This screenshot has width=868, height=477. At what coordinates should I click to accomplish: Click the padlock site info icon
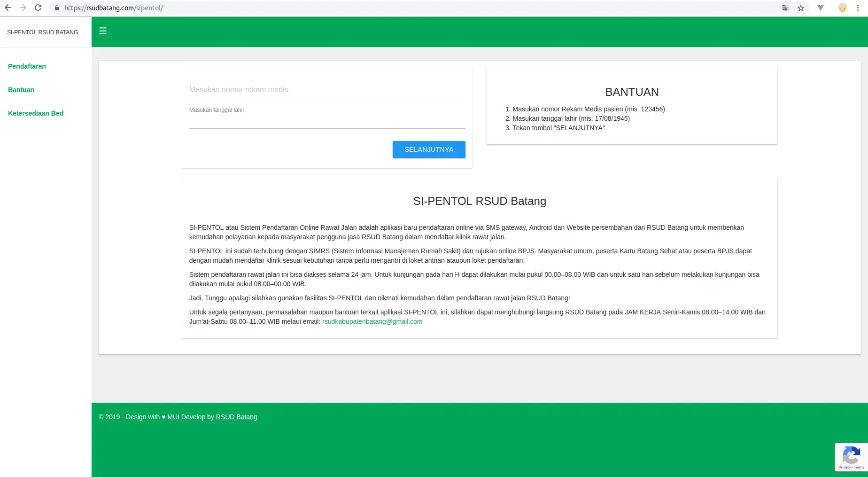[x=57, y=8]
